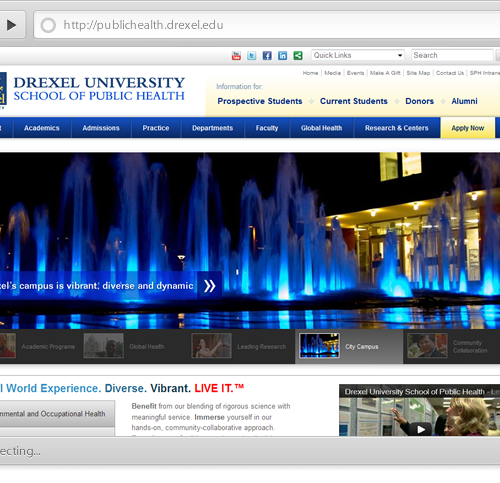Click the address bar URL field
This screenshot has width=500, height=483.
267,25
